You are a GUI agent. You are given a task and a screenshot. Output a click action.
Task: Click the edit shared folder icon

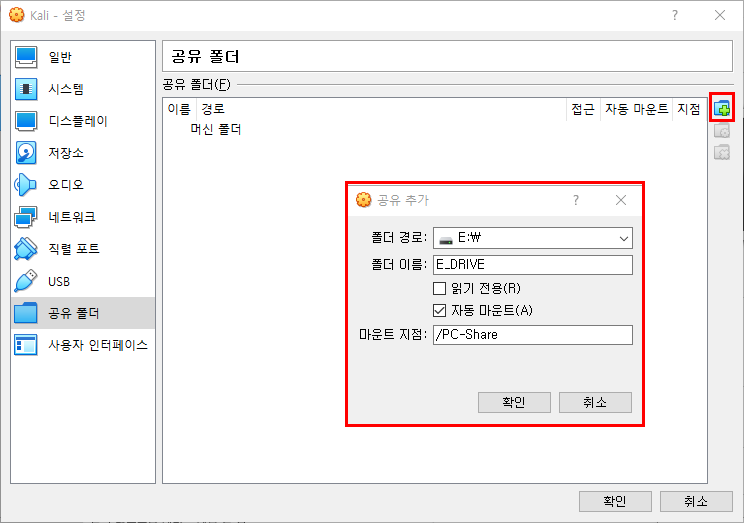click(722, 131)
